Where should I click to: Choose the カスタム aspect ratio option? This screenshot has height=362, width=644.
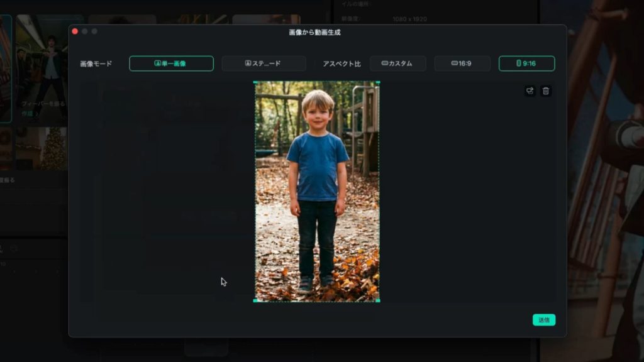point(397,63)
